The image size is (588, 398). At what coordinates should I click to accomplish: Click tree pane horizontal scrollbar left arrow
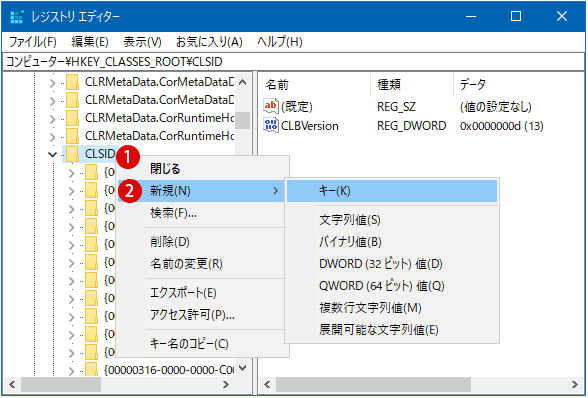coord(12,384)
